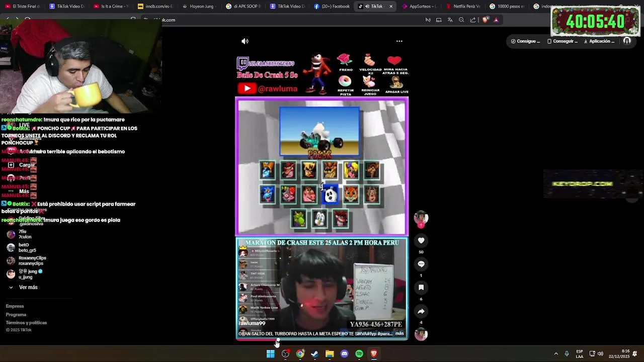Like the video with the heart icon
This screenshot has width=644, height=362.
pyautogui.click(x=421, y=240)
